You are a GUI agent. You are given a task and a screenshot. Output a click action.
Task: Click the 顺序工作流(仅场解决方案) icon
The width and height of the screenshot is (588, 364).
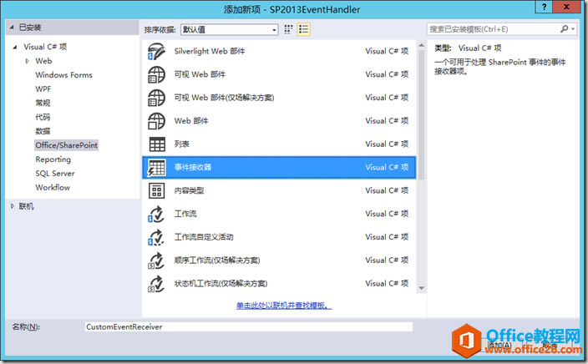[156, 260]
